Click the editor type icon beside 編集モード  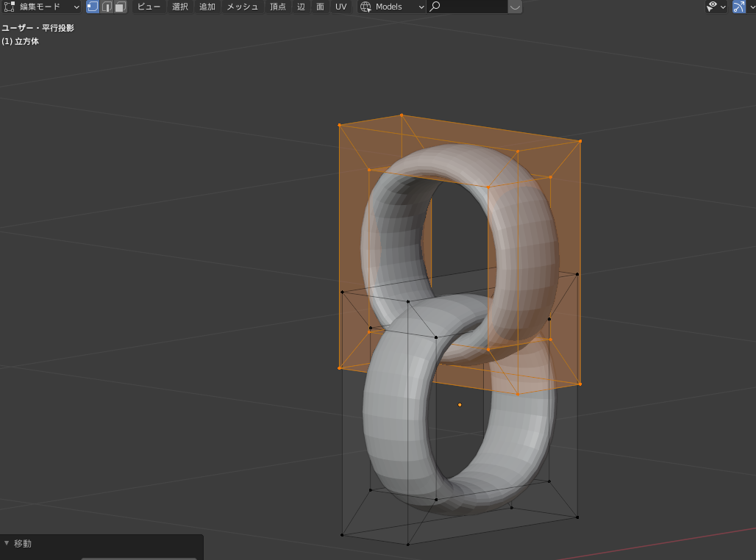[10, 7]
